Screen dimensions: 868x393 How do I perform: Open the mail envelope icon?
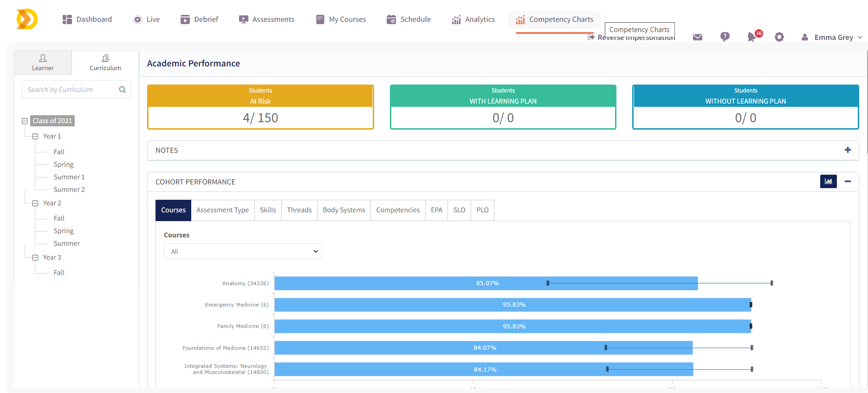point(697,37)
